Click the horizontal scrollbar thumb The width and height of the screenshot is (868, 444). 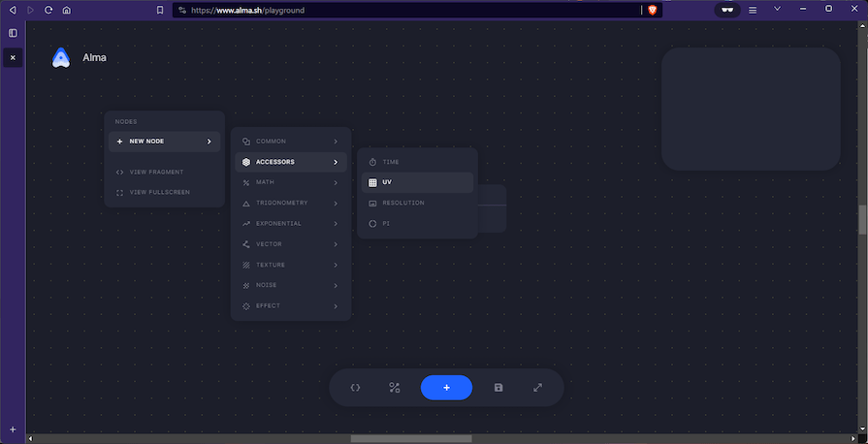[410, 438]
